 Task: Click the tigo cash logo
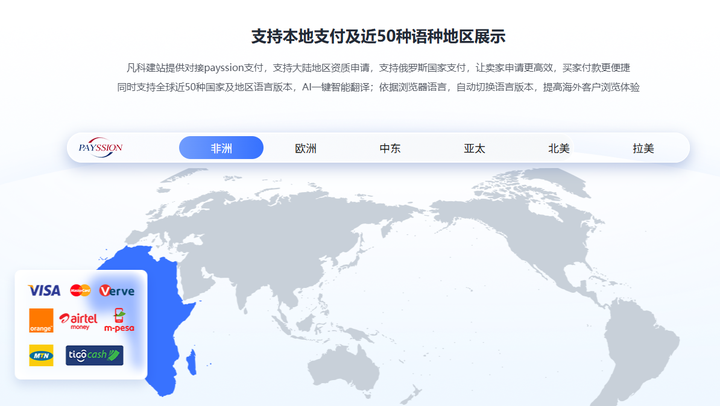pos(94,355)
